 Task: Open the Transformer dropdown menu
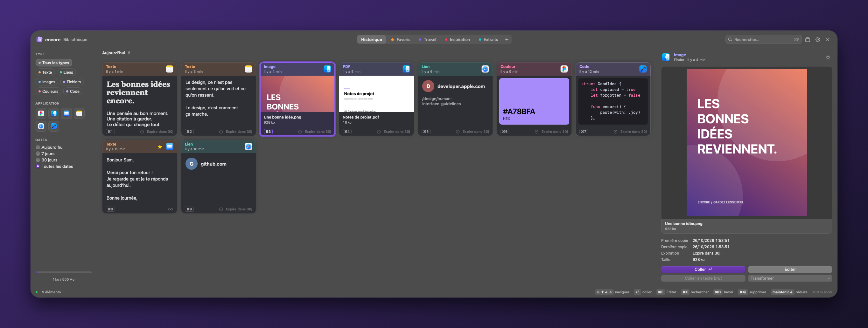pyautogui.click(x=790, y=278)
